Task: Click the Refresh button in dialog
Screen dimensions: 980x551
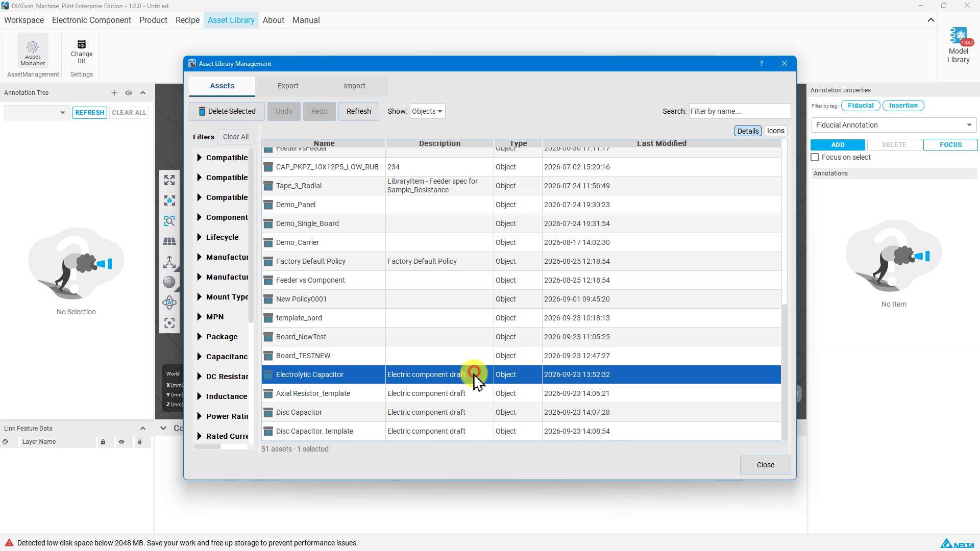Action: (x=358, y=111)
